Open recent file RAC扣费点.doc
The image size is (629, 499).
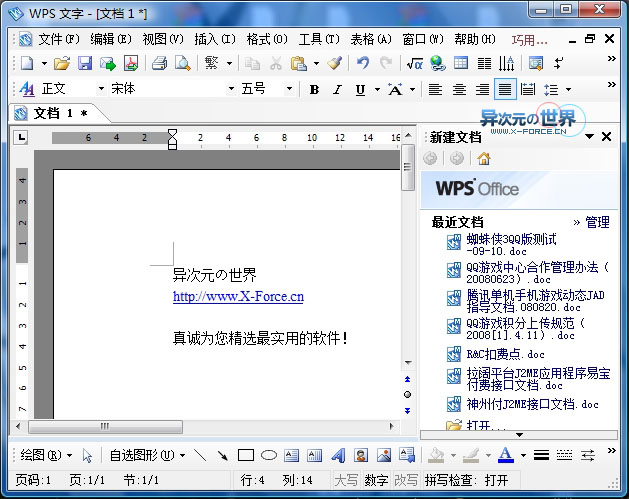pos(505,354)
